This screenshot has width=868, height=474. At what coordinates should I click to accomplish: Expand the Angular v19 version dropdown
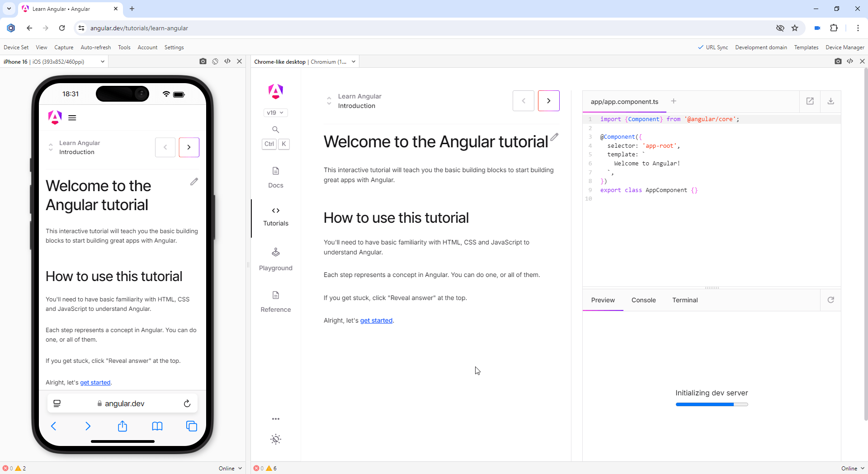[x=275, y=113]
